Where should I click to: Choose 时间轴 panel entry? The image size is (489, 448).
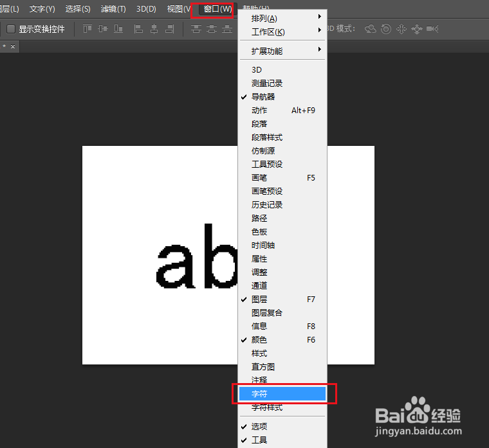pyautogui.click(x=282, y=245)
